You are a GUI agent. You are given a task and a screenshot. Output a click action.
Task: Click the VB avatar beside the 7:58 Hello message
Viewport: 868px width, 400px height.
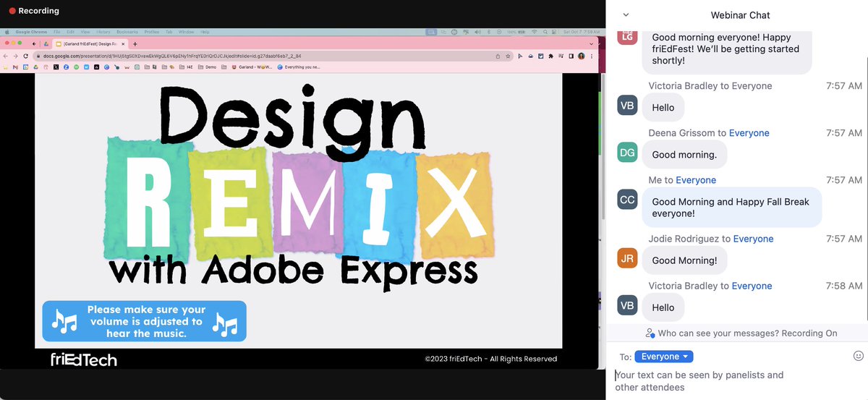[627, 305]
